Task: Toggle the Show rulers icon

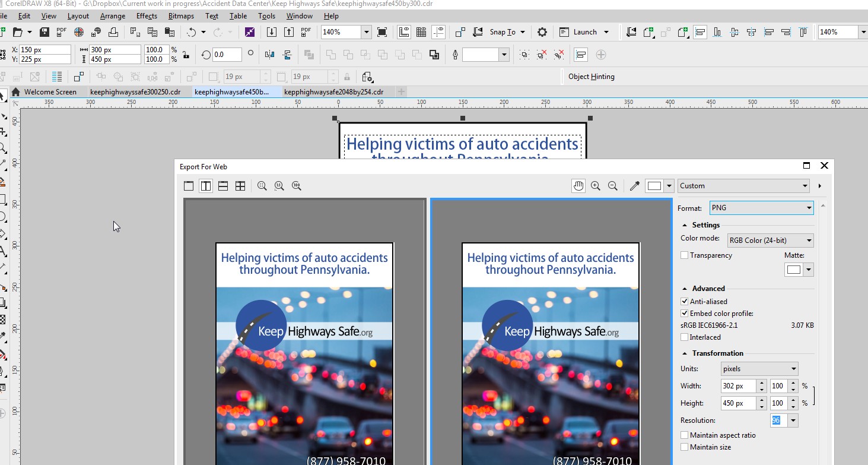Action: [x=404, y=32]
